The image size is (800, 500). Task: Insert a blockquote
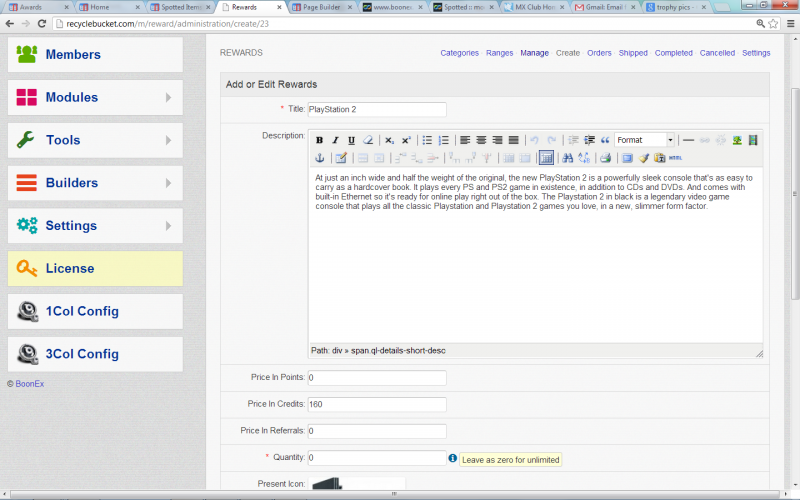(605, 140)
